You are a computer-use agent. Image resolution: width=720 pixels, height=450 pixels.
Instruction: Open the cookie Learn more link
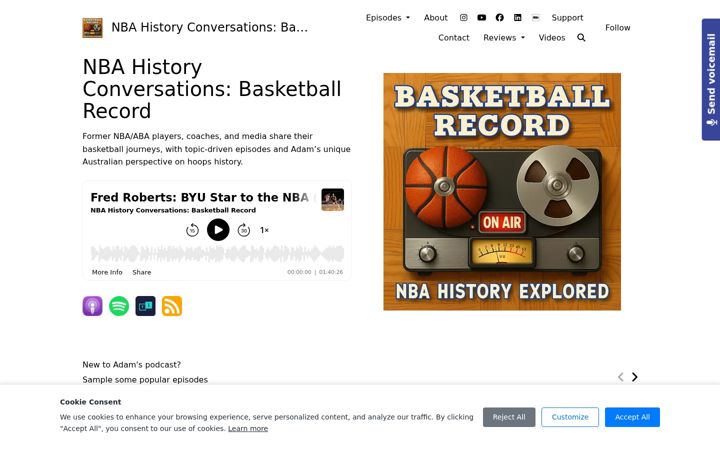click(x=248, y=428)
